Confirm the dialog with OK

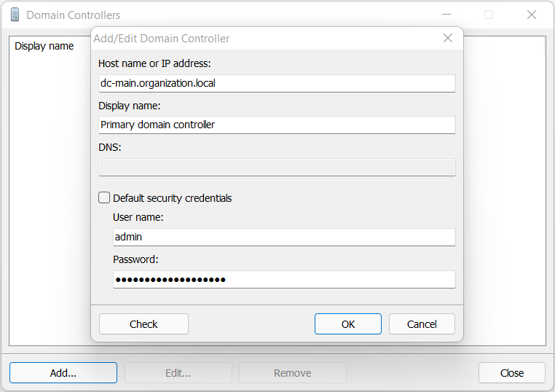click(x=348, y=324)
